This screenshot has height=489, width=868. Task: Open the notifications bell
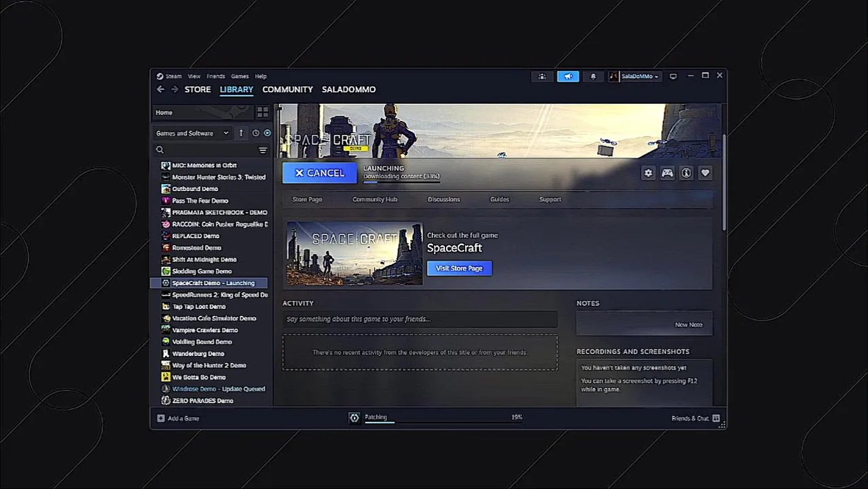click(593, 76)
